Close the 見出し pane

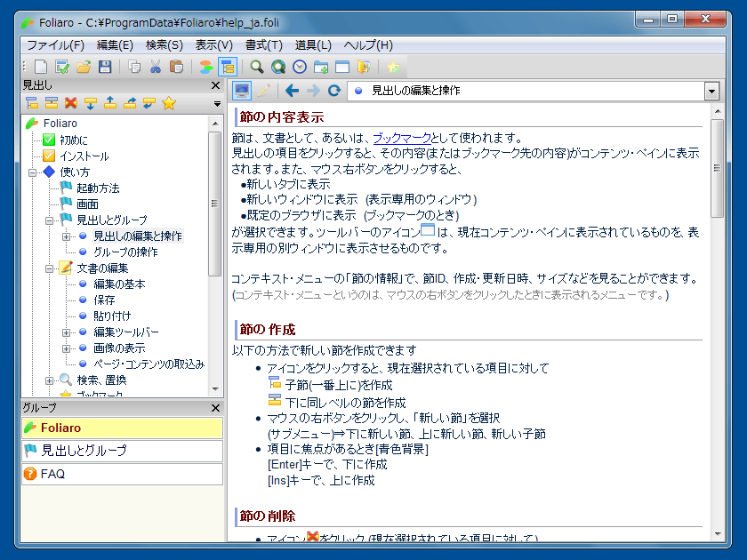point(215,85)
